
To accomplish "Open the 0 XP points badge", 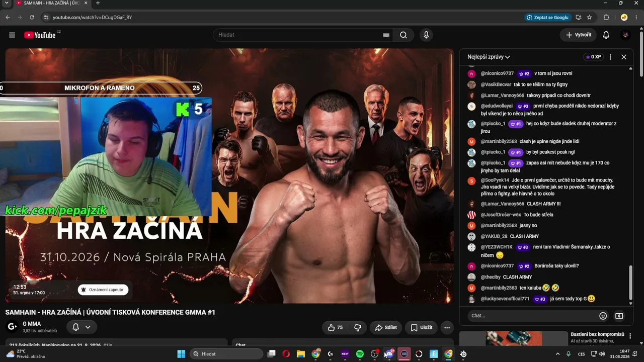I will point(594,57).
